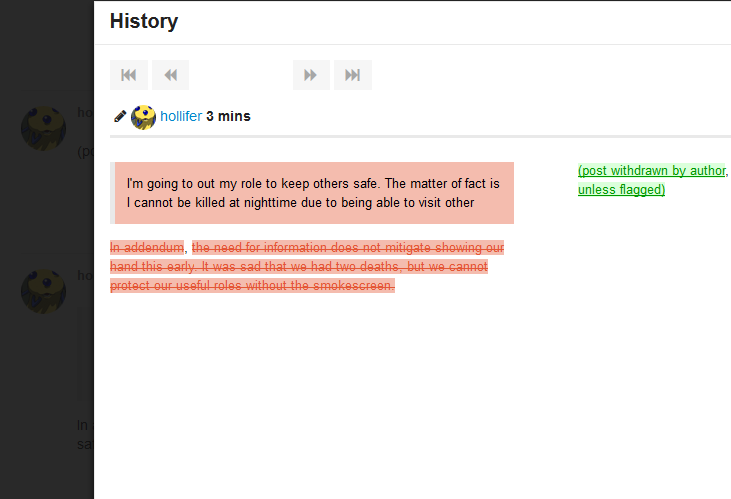The height and width of the screenshot is (499, 731).
Task: Click the dimmed username beside the top avatar
Action: tap(85, 112)
